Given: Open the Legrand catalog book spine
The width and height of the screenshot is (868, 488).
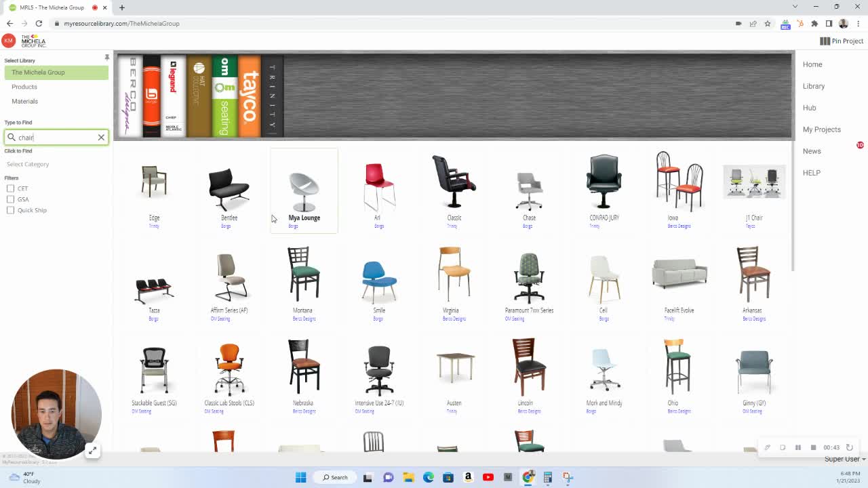Looking at the screenshot, I should click(173, 96).
